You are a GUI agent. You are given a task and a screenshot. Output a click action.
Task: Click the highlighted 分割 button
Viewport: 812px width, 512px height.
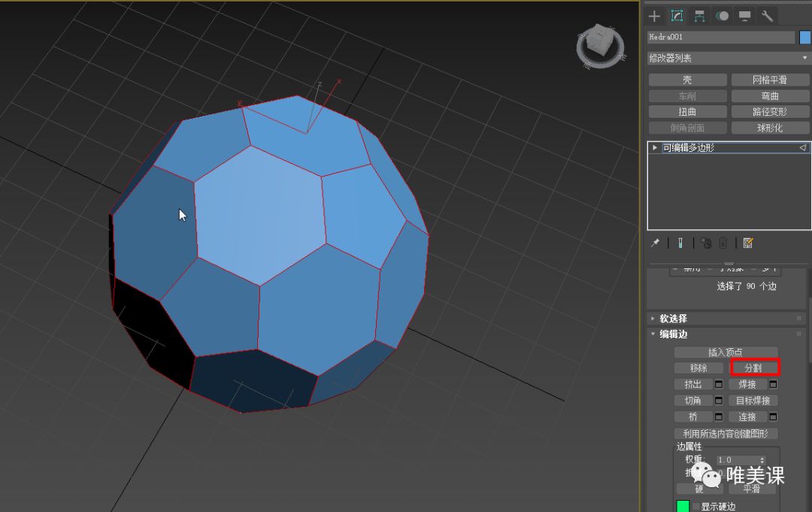tap(755, 368)
